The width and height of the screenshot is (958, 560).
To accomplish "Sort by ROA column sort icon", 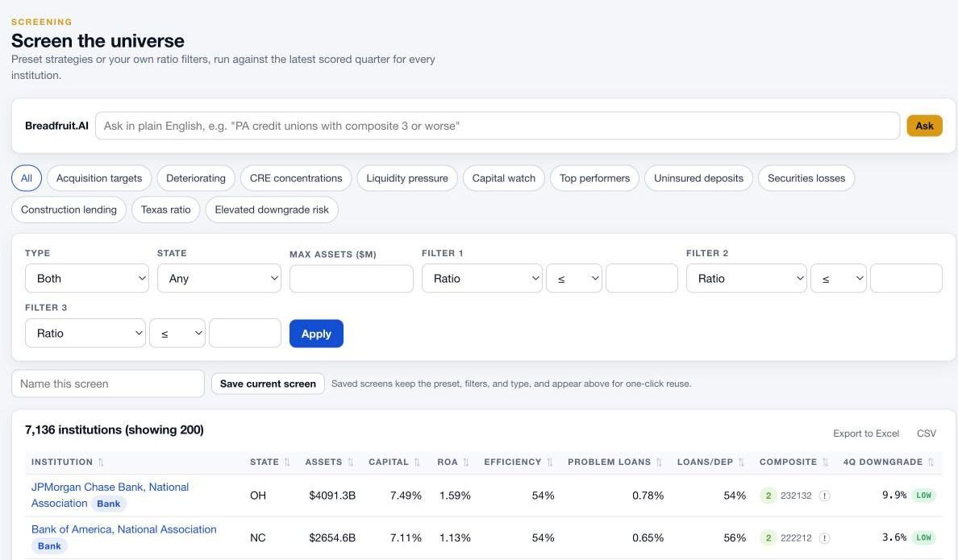I will pos(465,463).
